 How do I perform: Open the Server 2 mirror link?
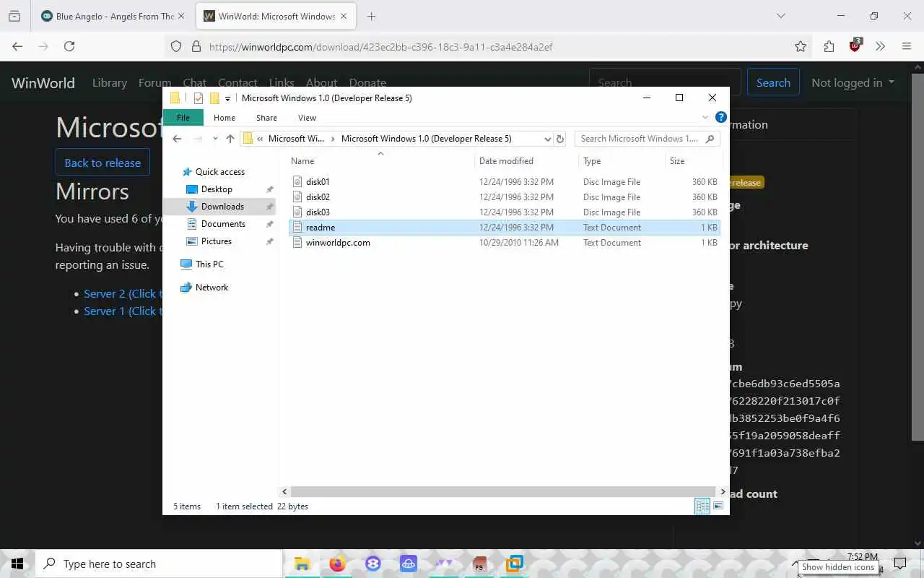pos(123,293)
